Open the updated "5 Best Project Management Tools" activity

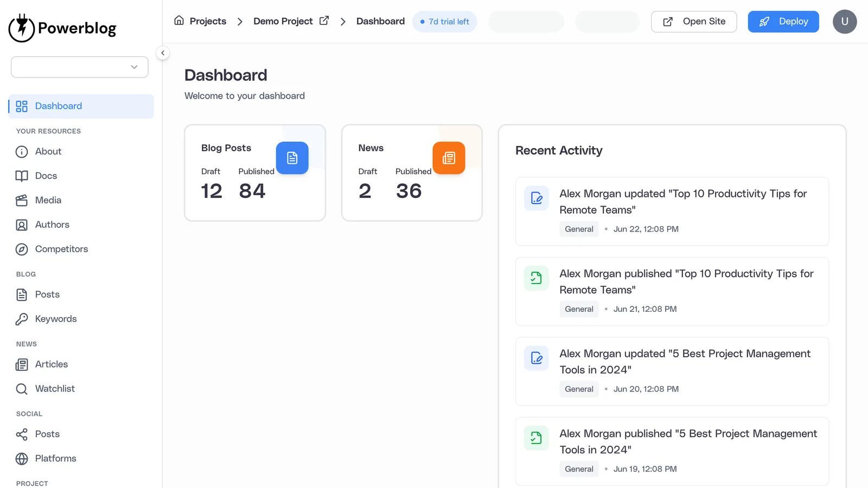pos(672,371)
